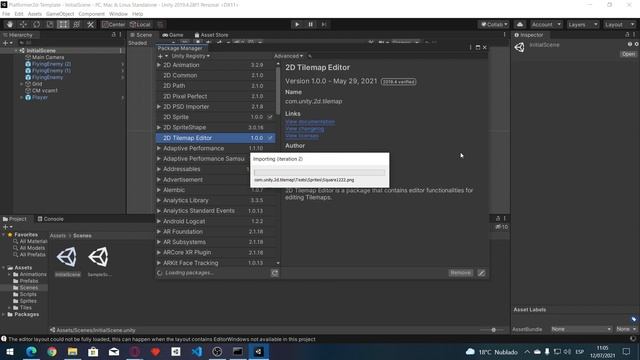Pause the game playback
640x360 pixels.
coord(310,24)
